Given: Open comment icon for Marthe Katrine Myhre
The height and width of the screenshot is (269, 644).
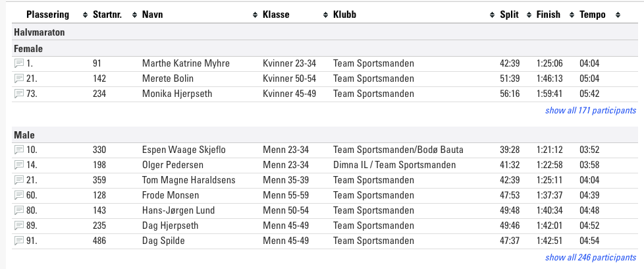Looking at the screenshot, I should (x=19, y=63).
